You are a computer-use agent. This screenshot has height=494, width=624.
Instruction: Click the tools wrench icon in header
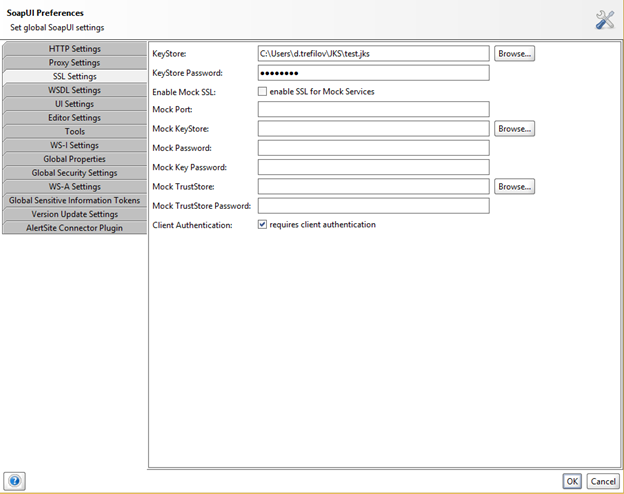click(x=605, y=20)
